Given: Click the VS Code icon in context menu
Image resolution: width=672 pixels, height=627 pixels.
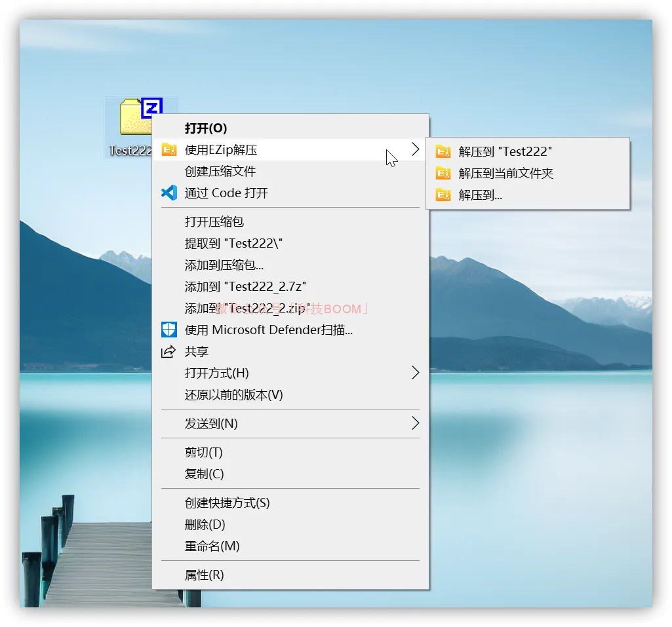Looking at the screenshot, I should point(169,193).
